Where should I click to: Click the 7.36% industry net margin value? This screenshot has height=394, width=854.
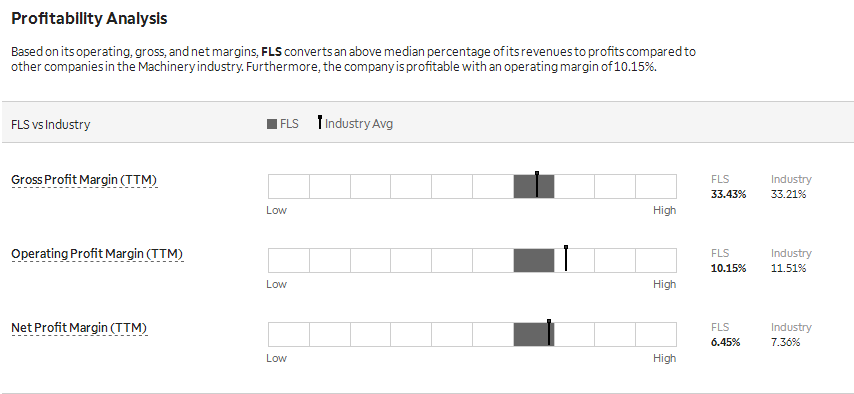785,342
